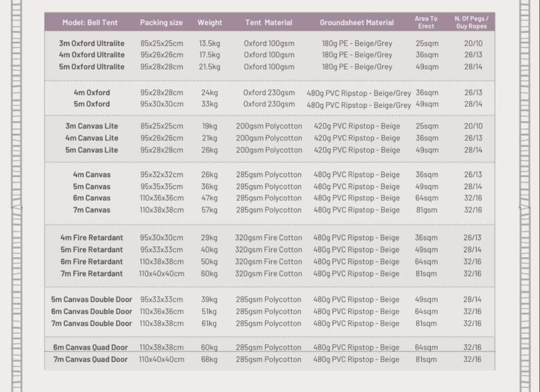The width and height of the screenshot is (540, 392).
Task: Select the '6m Canvas Quad Door' model name
Action: click(91, 347)
